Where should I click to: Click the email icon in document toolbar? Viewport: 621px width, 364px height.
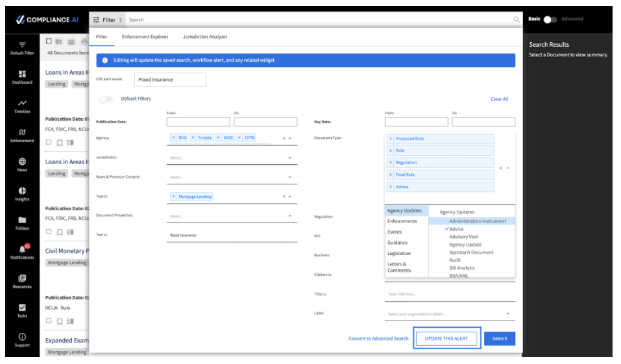[71, 42]
